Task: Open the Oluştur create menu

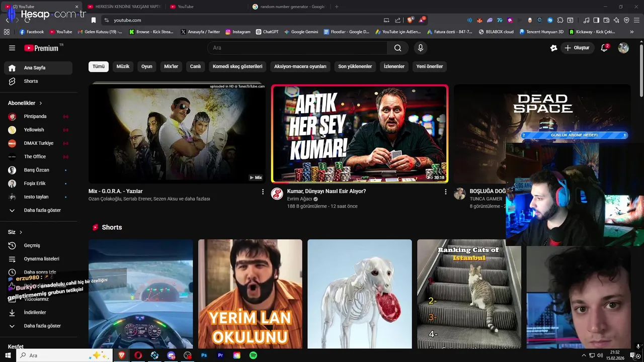Action: point(577,48)
